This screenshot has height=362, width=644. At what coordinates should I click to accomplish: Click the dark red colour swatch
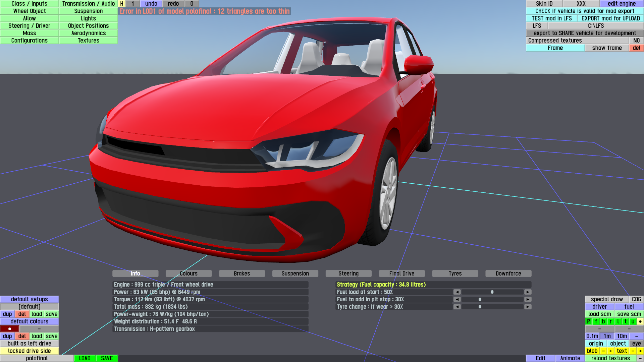pos(10,329)
